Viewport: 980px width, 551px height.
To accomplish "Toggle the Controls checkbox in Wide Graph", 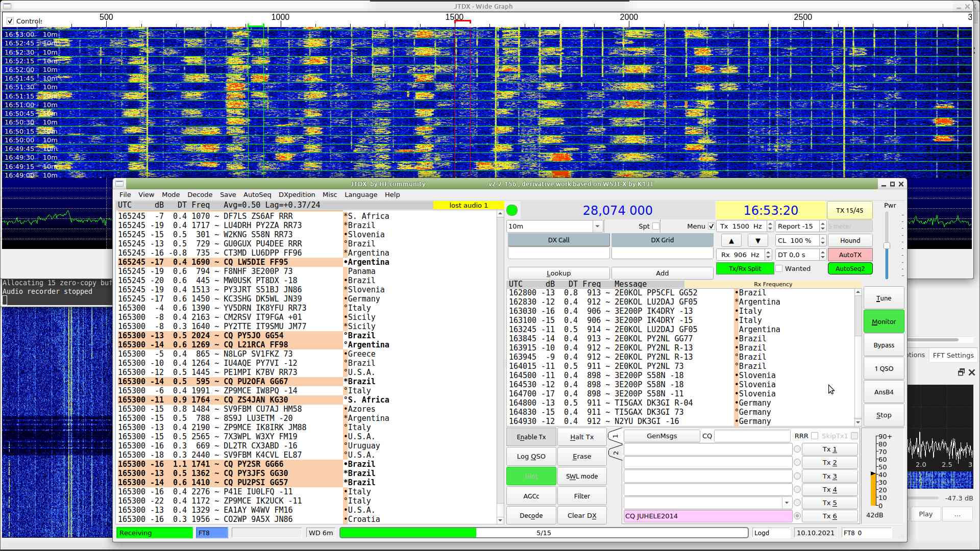I will click(10, 21).
